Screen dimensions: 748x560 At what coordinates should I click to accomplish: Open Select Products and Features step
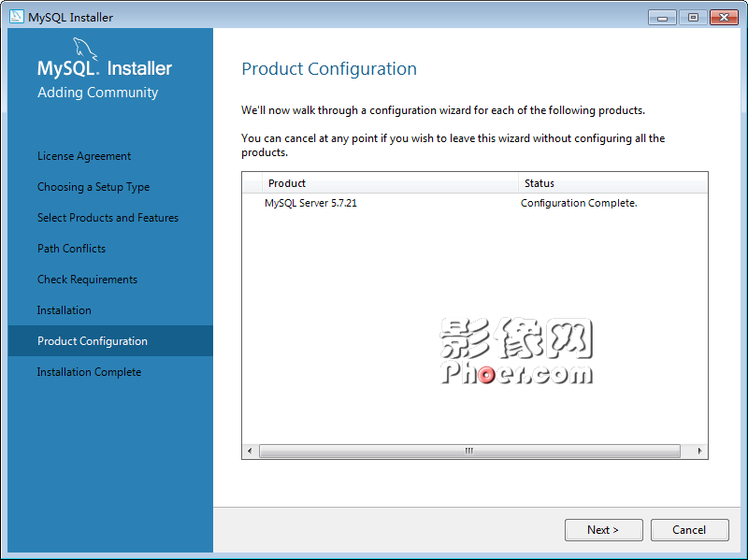tap(108, 218)
